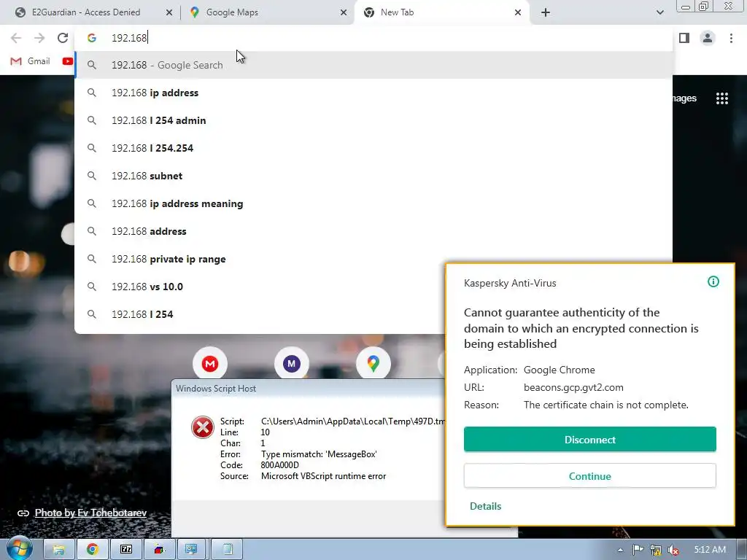Close the Google Maps tab
The image size is (747, 560).
pyautogui.click(x=344, y=12)
